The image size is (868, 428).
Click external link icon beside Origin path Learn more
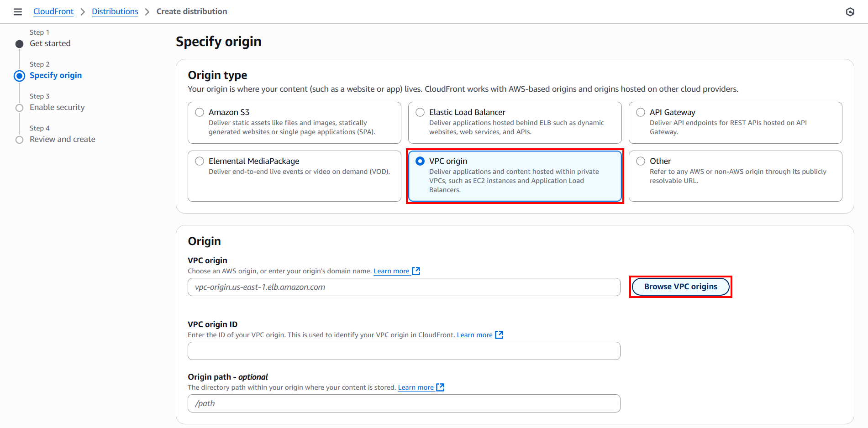[440, 387]
